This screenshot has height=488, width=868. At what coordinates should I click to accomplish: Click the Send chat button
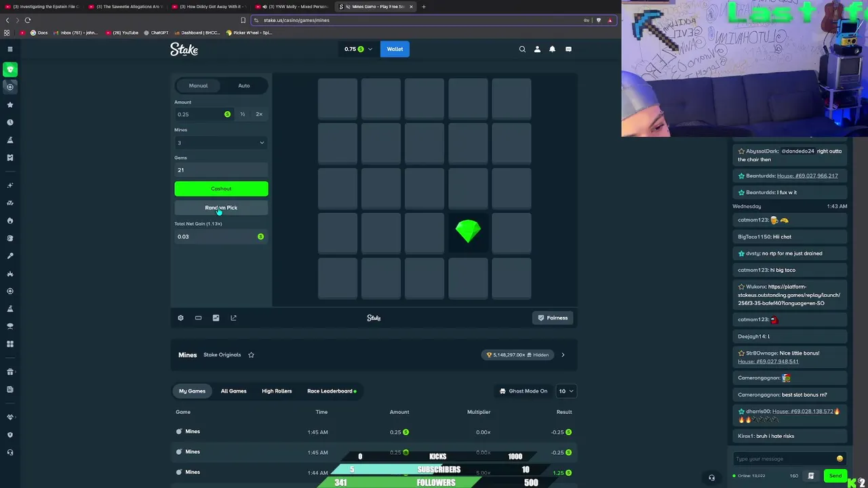tap(835, 476)
